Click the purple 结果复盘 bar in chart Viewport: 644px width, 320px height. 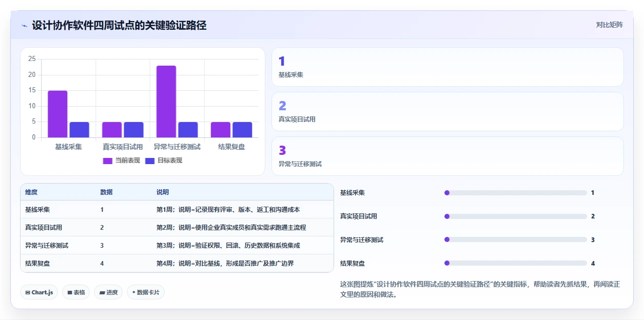tap(221, 130)
